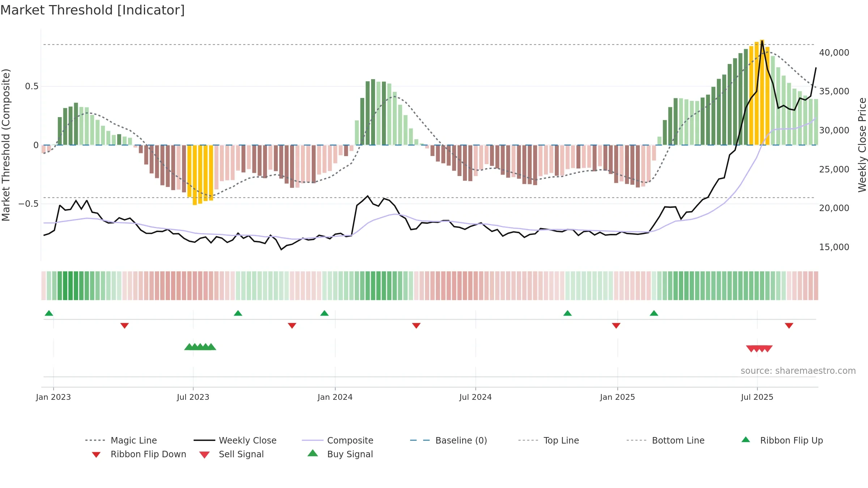Click the ribbon flip down marker near April 2024

point(416,326)
